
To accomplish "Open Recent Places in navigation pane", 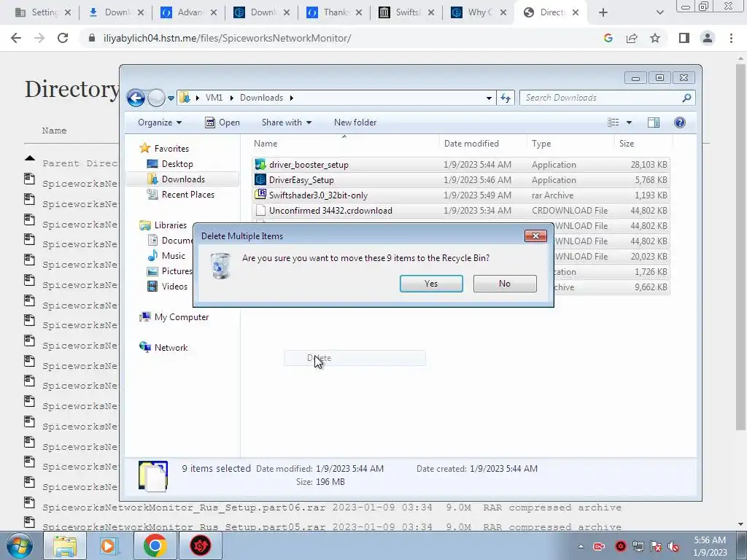I will point(188,194).
